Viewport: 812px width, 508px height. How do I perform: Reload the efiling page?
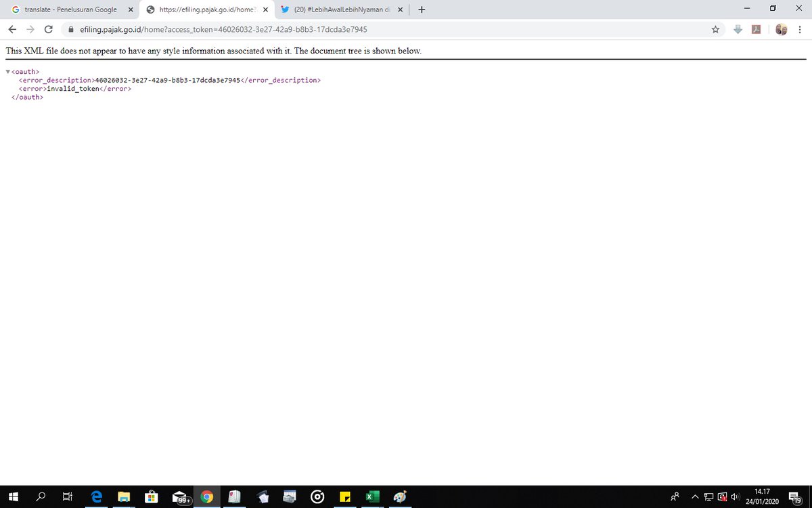tap(49, 29)
